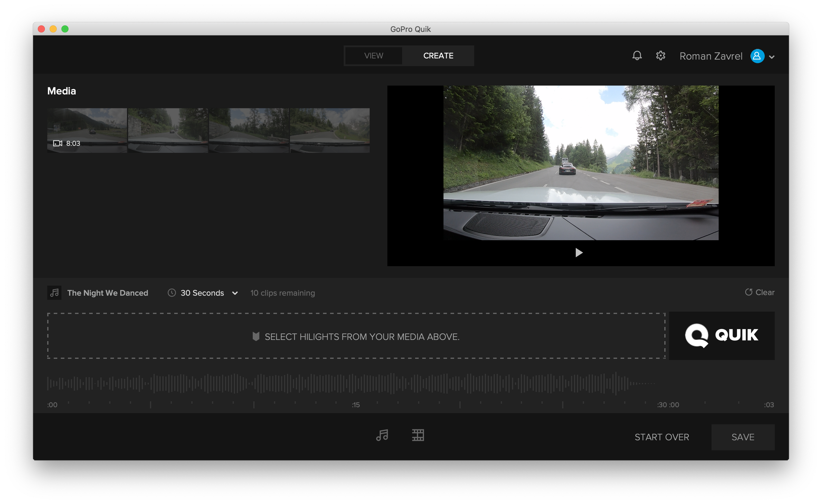Expand the account menu chevron

click(772, 57)
